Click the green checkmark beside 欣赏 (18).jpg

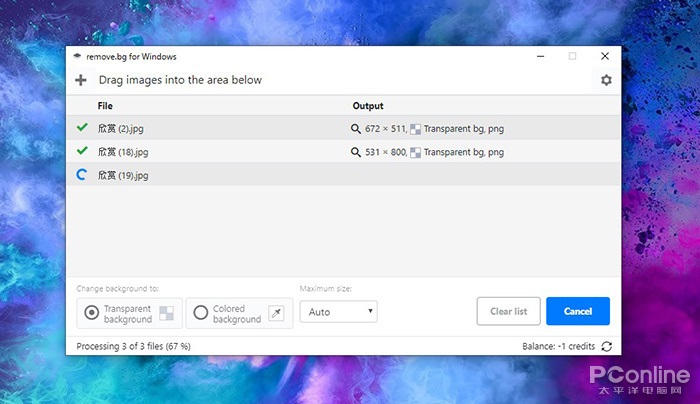[82, 150]
